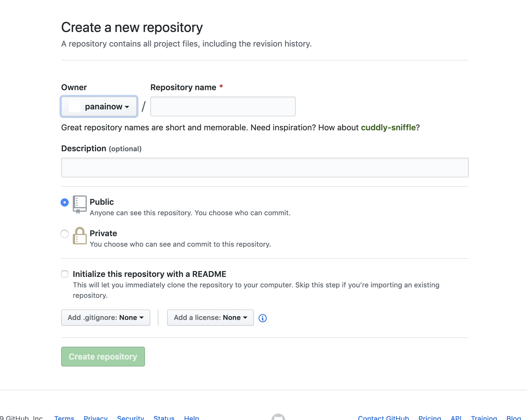This screenshot has width=527, height=420.
Task: Click the Private lock icon
Action: coord(79,236)
